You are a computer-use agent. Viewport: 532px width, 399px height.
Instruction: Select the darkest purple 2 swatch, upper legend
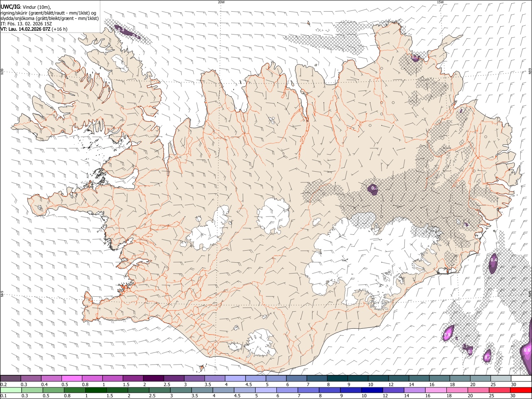pos(153,379)
